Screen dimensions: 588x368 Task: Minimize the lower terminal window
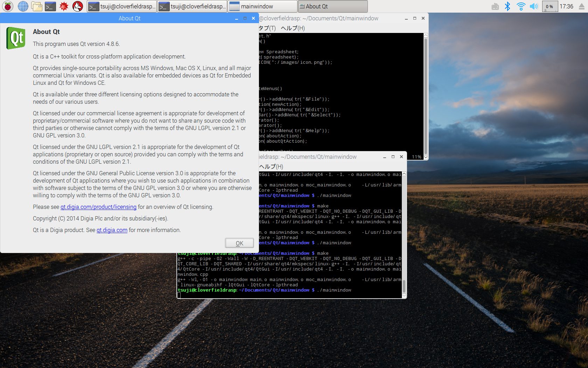tap(385, 157)
